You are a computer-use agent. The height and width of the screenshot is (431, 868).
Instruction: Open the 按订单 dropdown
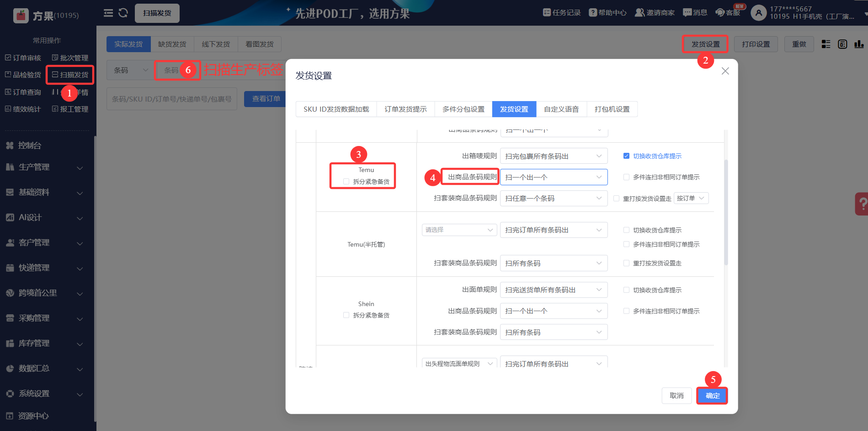691,198
